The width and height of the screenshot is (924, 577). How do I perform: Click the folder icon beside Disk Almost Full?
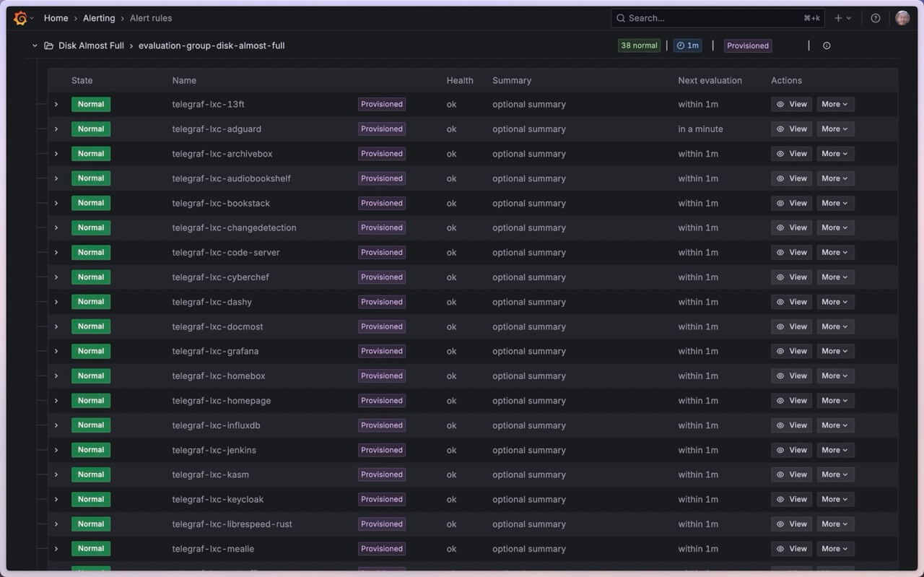(48, 45)
